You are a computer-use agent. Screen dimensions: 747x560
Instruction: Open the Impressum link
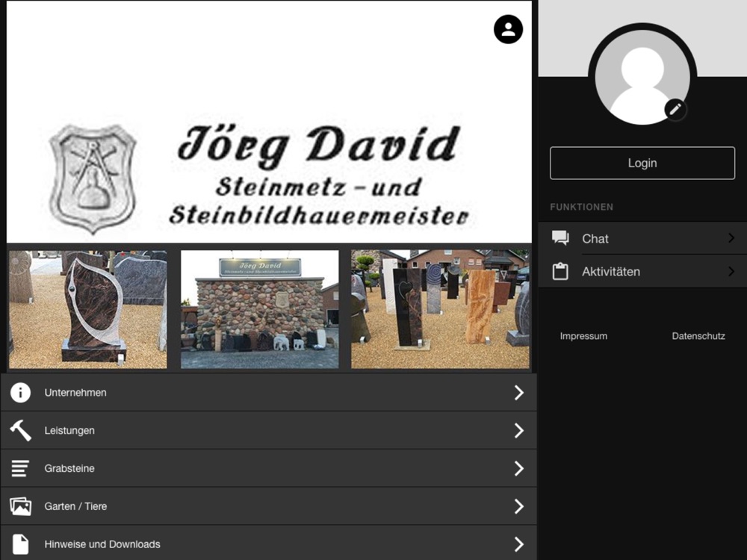tap(583, 336)
